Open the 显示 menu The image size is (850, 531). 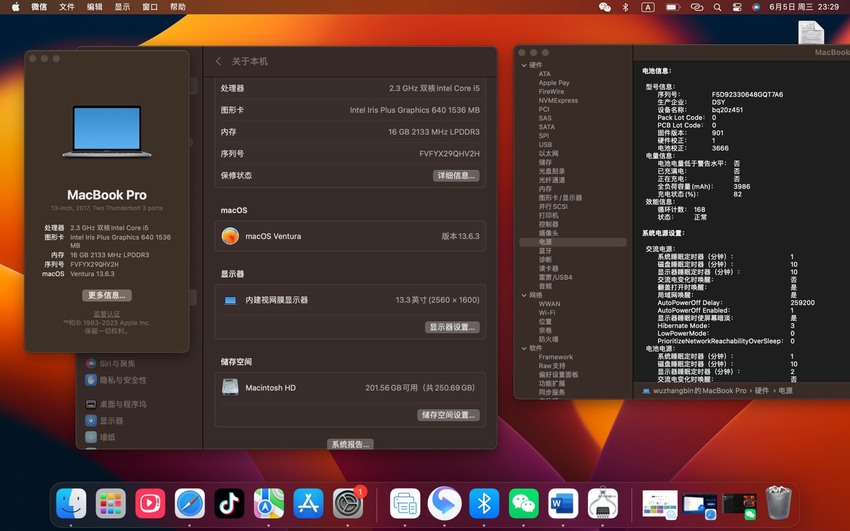coord(122,7)
